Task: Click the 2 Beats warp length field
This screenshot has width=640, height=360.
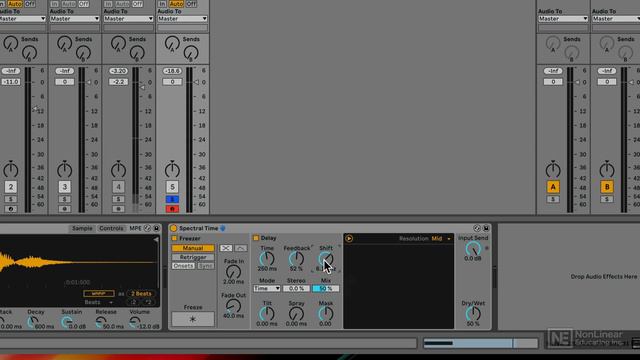Action: coord(141,293)
